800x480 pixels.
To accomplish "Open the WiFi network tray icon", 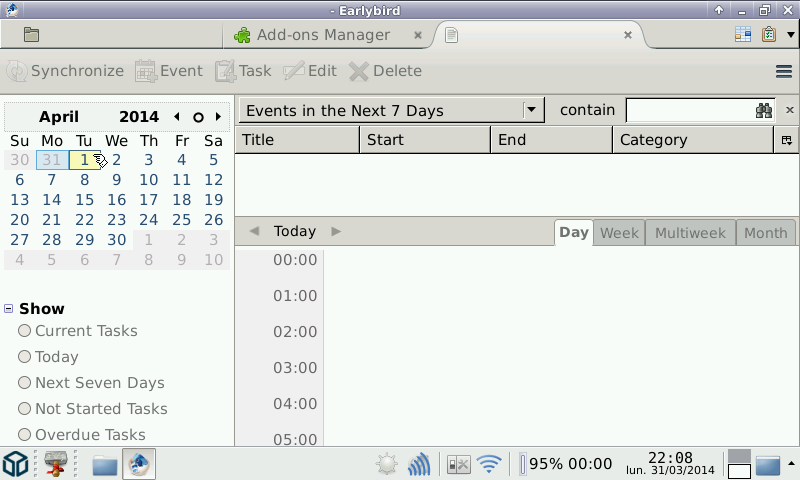I will tap(489, 464).
